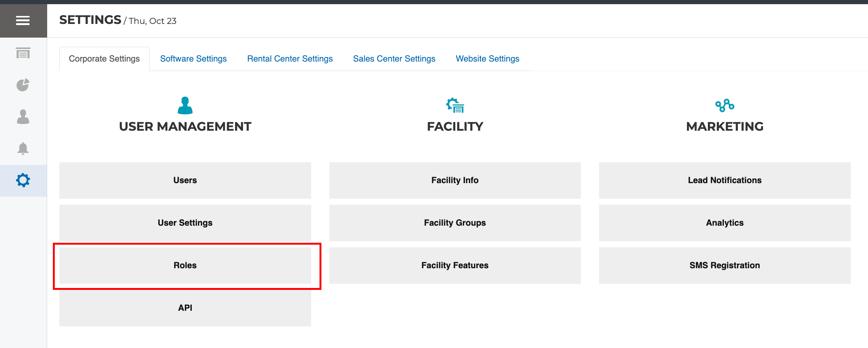Open the Roles settings button

coord(185,266)
